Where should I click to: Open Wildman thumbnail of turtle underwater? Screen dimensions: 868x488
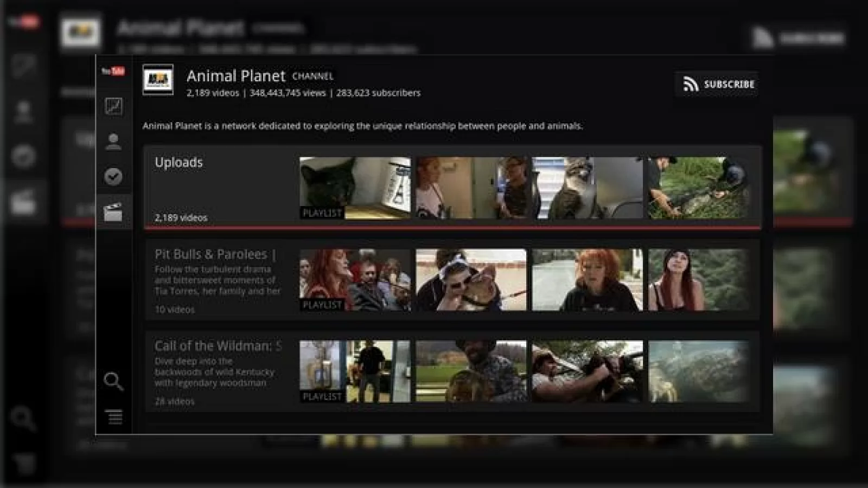click(x=699, y=371)
